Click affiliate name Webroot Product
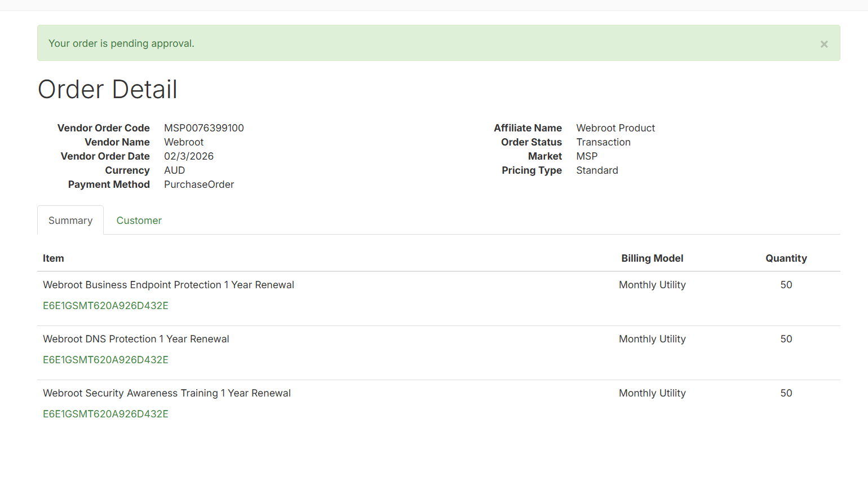The width and height of the screenshot is (868, 489). (615, 128)
